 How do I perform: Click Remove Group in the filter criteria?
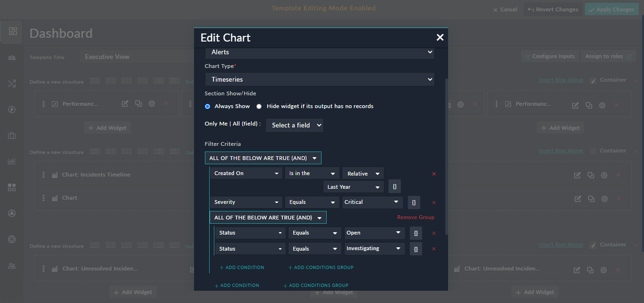415,217
